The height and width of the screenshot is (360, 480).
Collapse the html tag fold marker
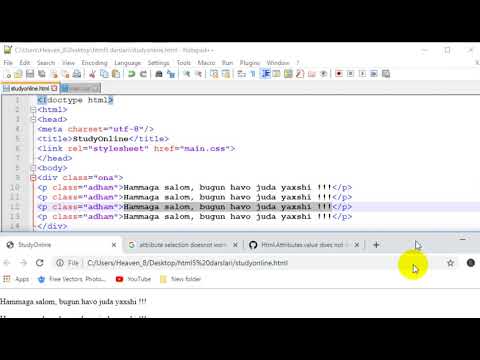click(33, 109)
